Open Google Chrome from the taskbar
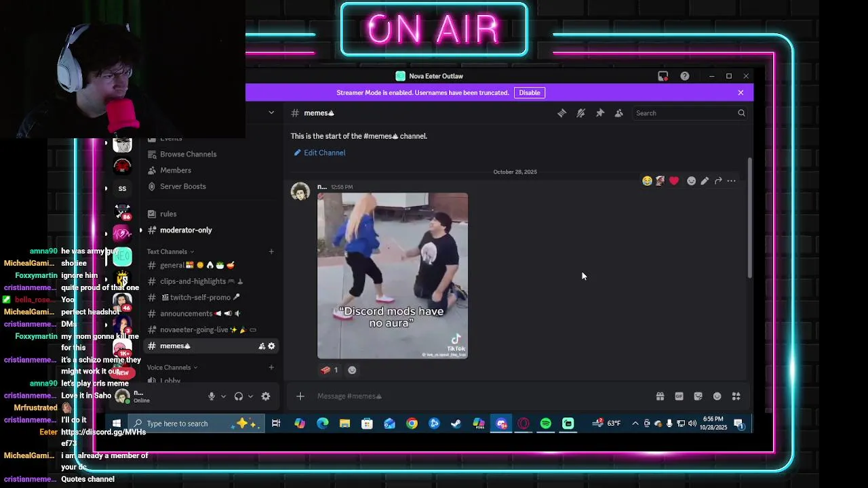The image size is (868, 488). click(412, 424)
